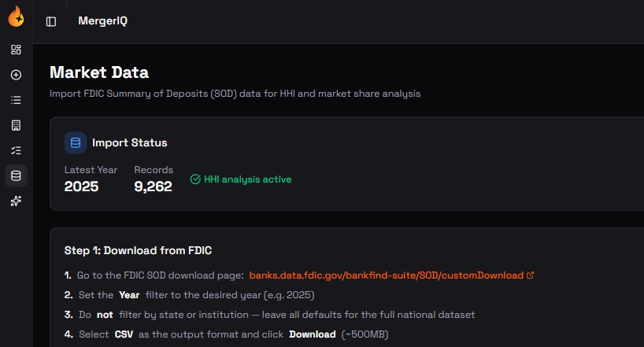Open the checklist icon in sidebar

tap(16, 150)
